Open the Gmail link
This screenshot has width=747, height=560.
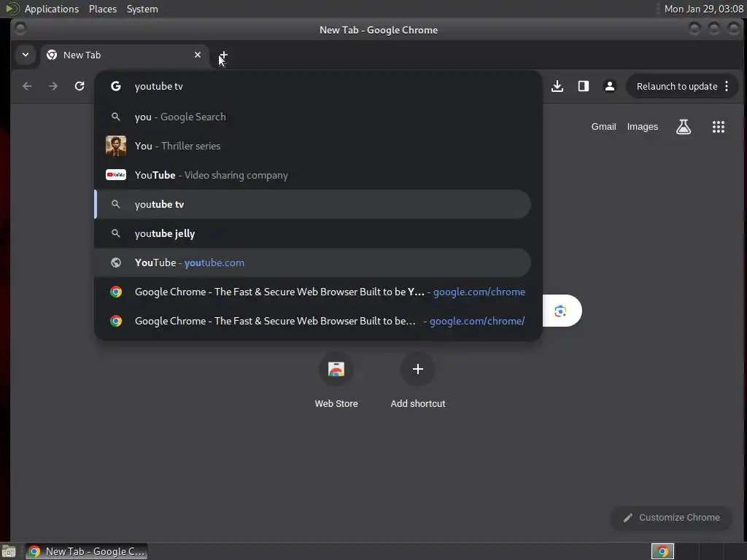[x=603, y=127]
